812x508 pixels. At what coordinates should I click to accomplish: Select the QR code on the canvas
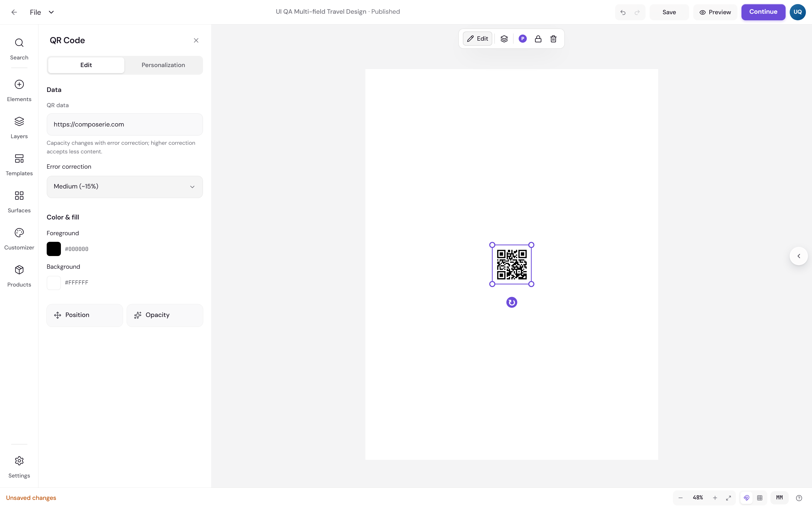pyautogui.click(x=511, y=264)
